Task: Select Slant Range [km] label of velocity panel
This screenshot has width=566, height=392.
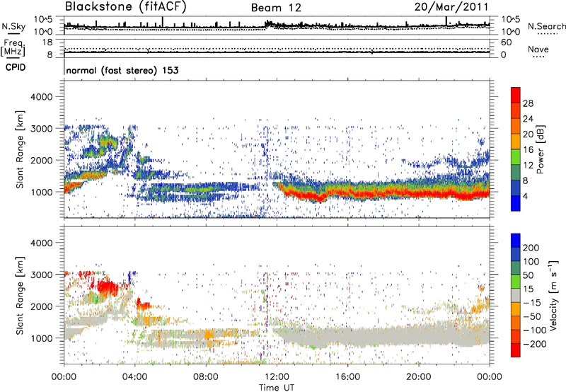Action: pos(20,295)
